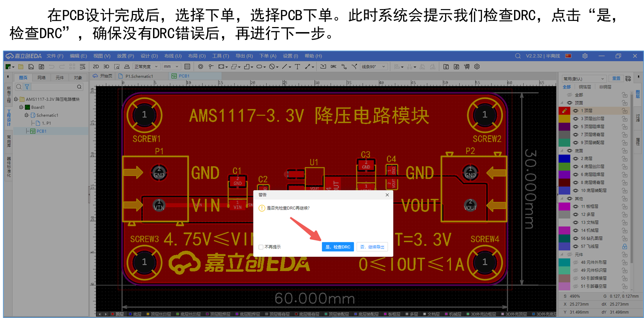Toggle visibility of 5 顶层阻焊层
The image size is (644, 318).
pos(575,127)
